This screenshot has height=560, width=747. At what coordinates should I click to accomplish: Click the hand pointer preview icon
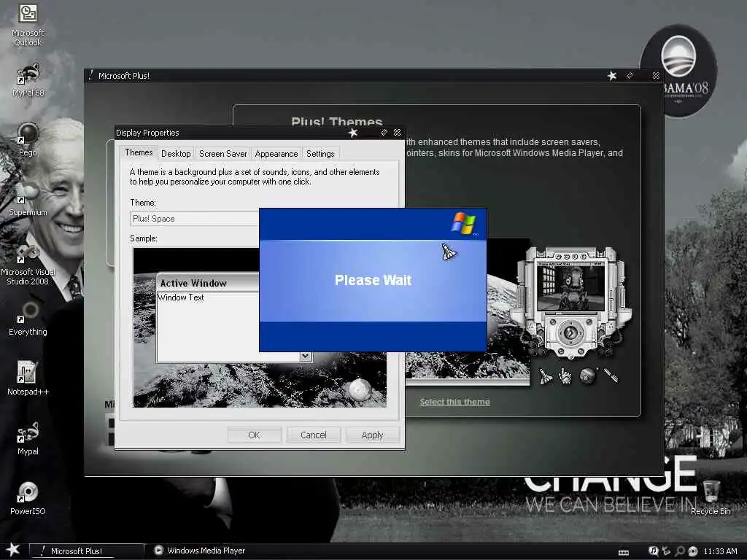[565, 376]
